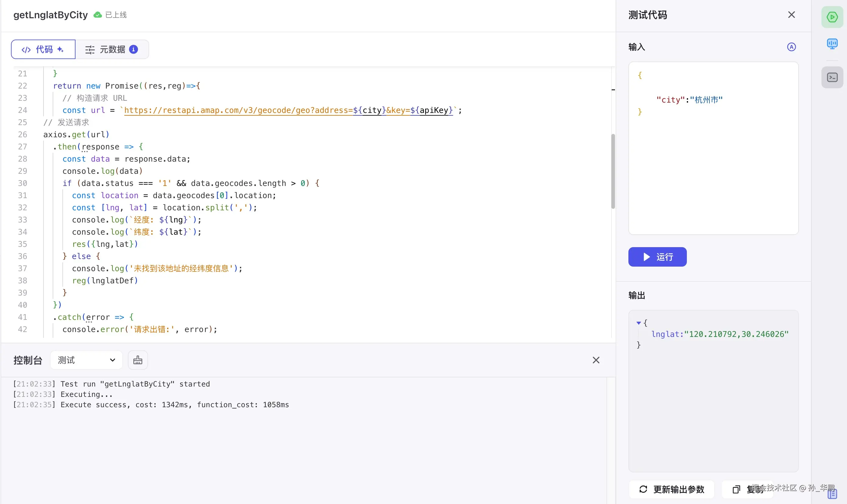Screen dimensions: 847x504
Task: Switch to the 代码 tab
Action: coord(43,49)
